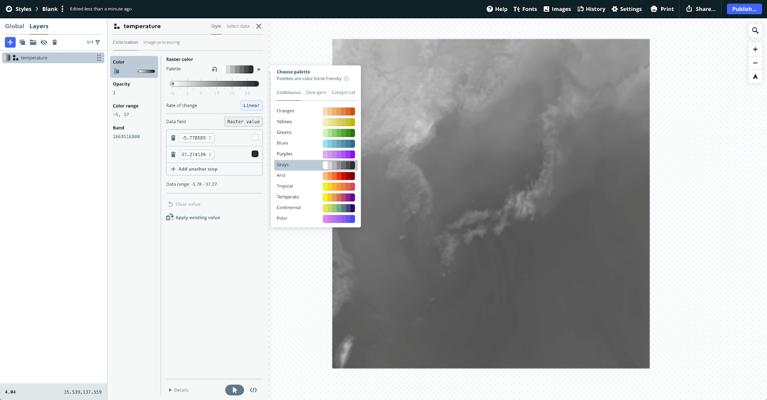Duplicate the selected layer

22,42
